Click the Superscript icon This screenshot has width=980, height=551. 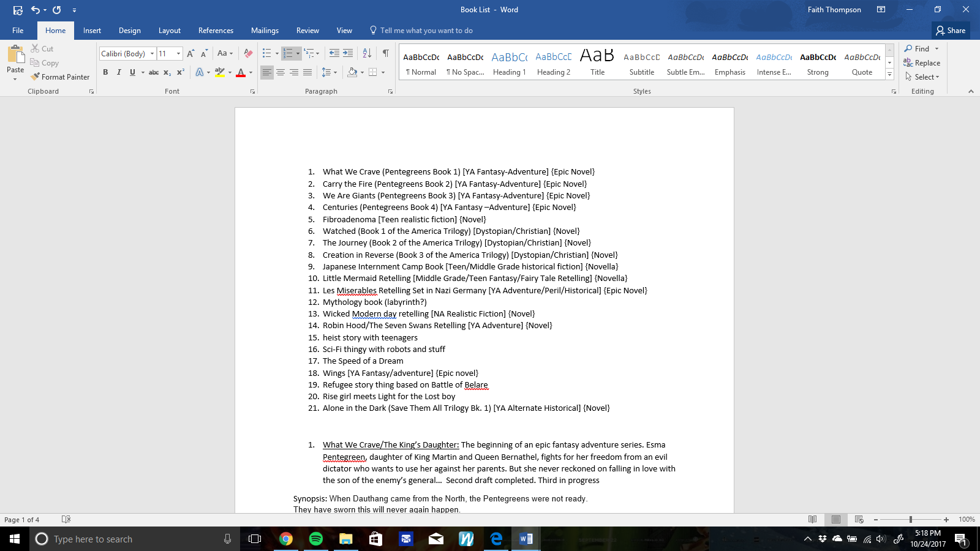coord(179,72)
